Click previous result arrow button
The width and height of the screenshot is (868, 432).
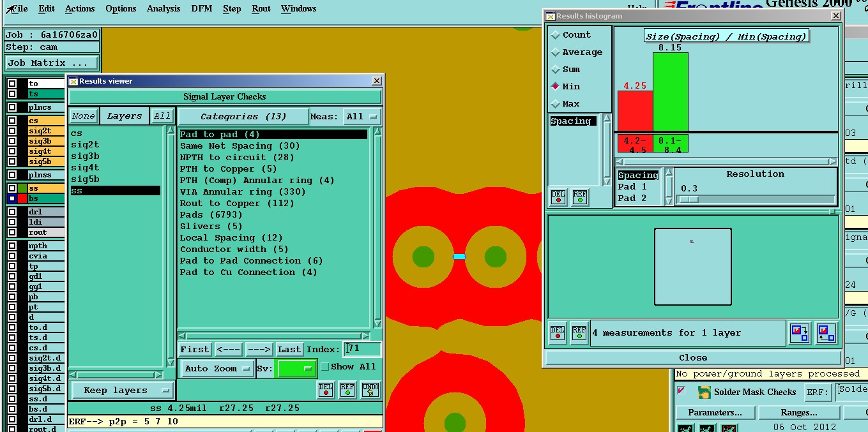[228, 350]
